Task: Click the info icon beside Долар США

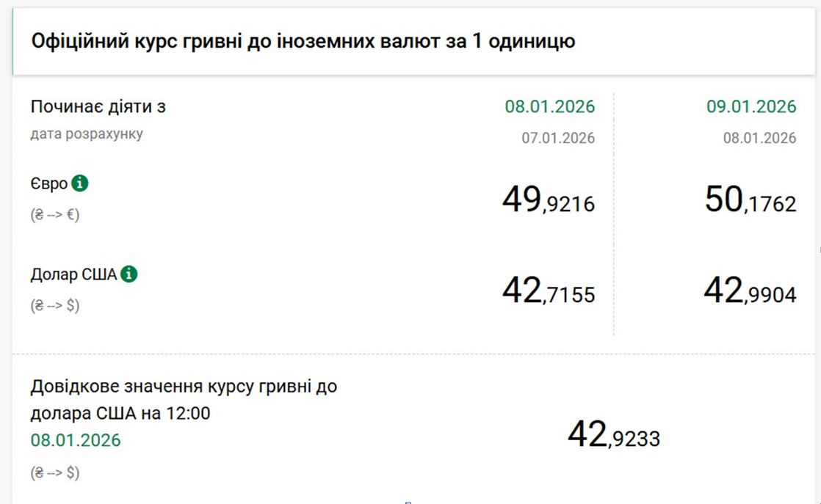Action: tap(129, 274)
